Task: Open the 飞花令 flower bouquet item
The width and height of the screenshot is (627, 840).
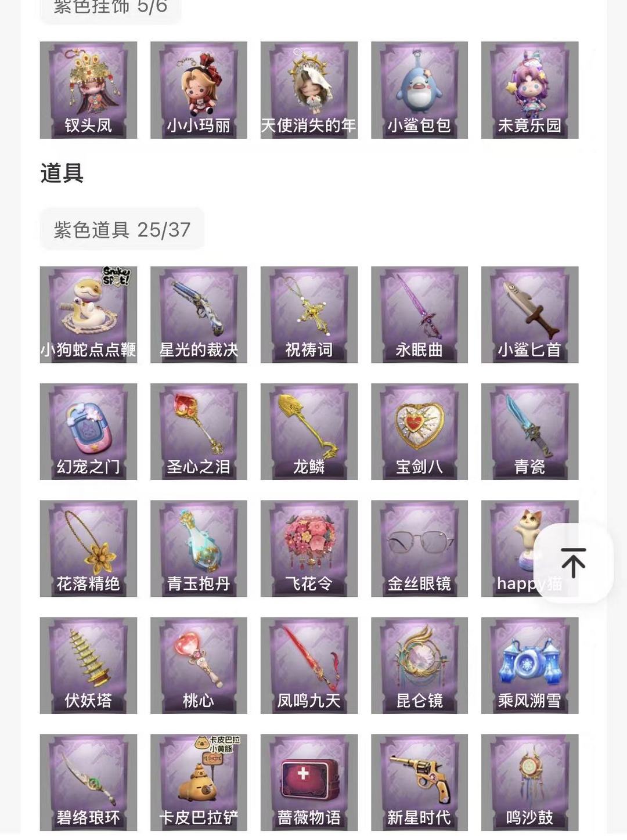Action: [x=309, y=549]
